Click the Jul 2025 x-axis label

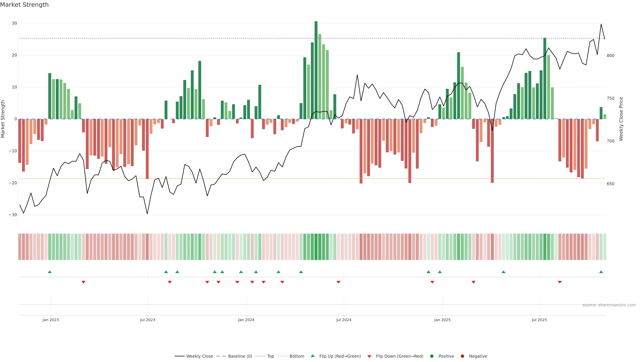(x=539, y=320)
